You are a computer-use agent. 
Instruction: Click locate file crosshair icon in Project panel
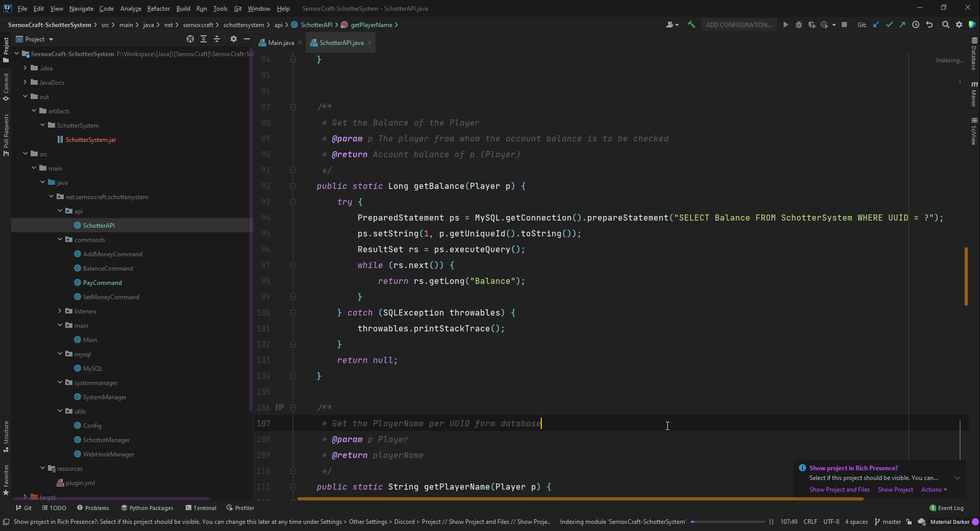(190, 39)
